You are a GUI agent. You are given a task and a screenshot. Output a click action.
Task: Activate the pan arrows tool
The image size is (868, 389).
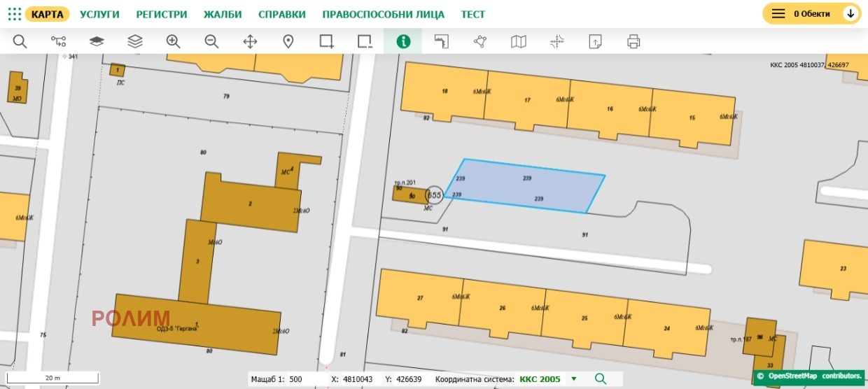tap(250, 41)
